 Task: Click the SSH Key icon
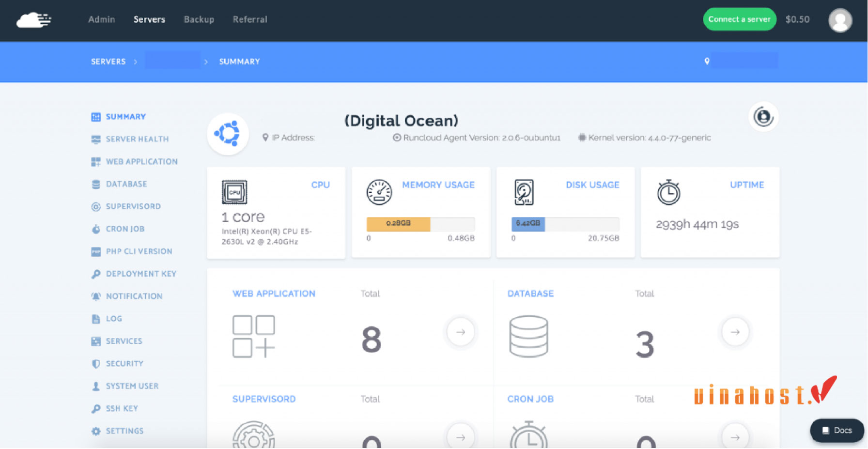[x=96, y=409]
